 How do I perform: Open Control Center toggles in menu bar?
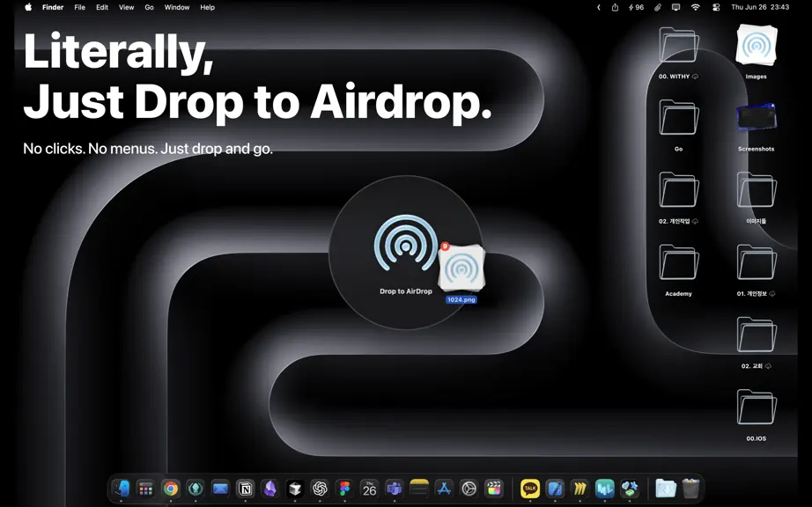point(716,7)
